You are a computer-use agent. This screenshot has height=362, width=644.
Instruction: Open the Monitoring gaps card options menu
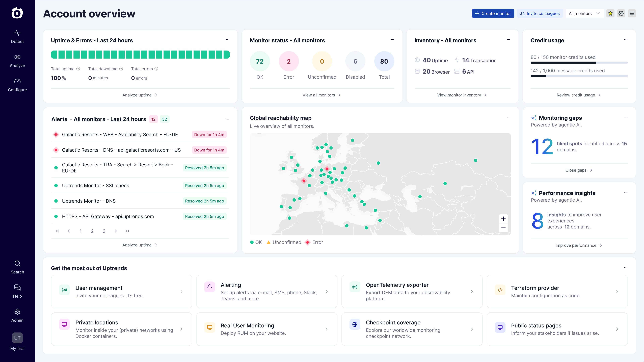(626, 117)
